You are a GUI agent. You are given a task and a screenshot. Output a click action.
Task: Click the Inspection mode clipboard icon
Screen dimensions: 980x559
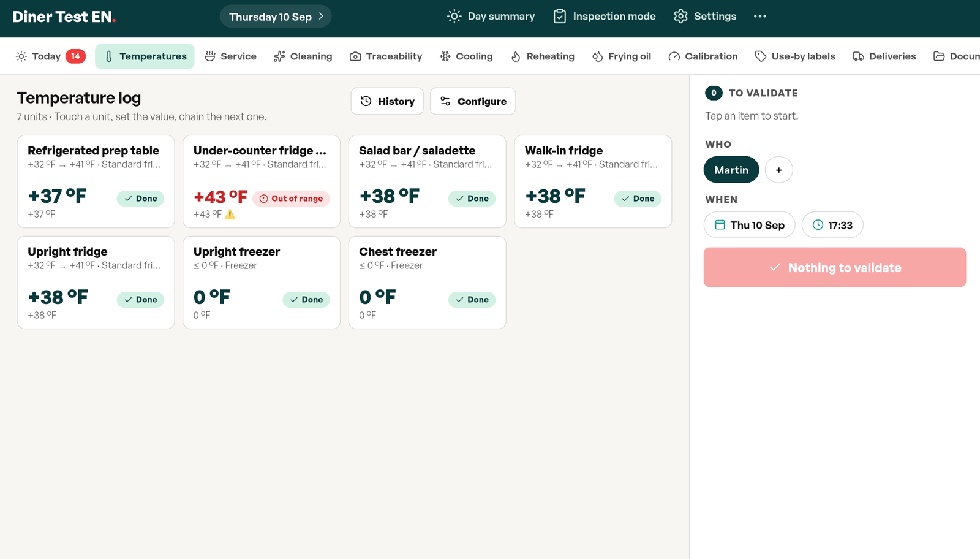(x=560, y=17)
